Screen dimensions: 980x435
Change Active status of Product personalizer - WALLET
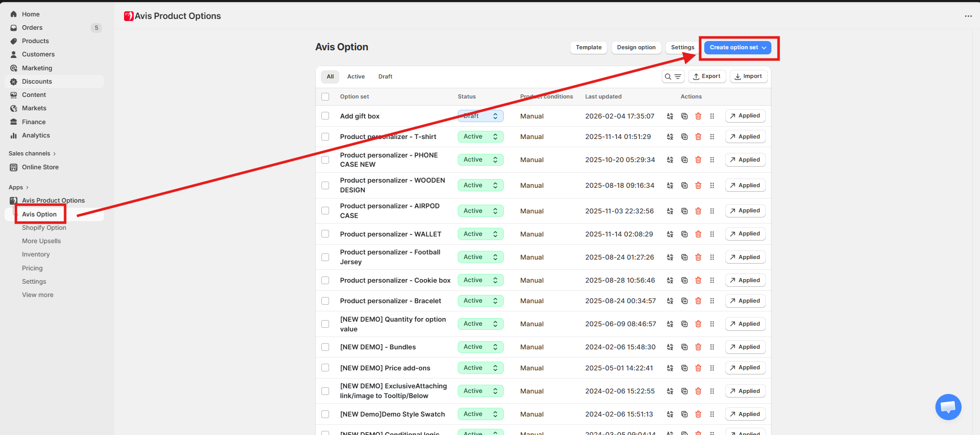[480, 234]
